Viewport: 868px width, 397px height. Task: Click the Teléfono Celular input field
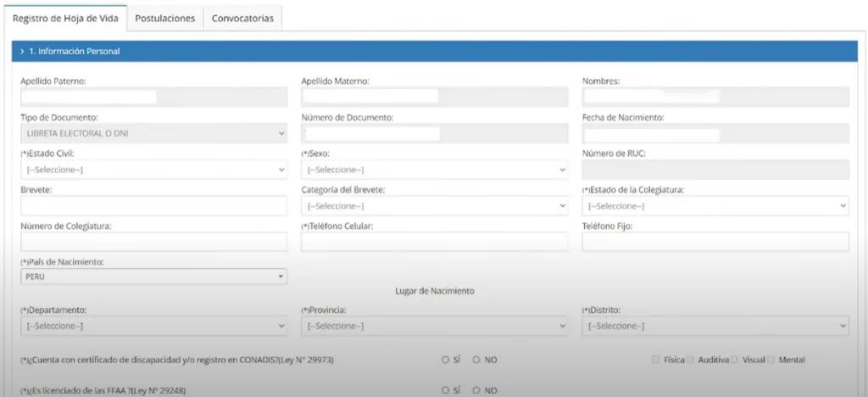tap(434, 242)
